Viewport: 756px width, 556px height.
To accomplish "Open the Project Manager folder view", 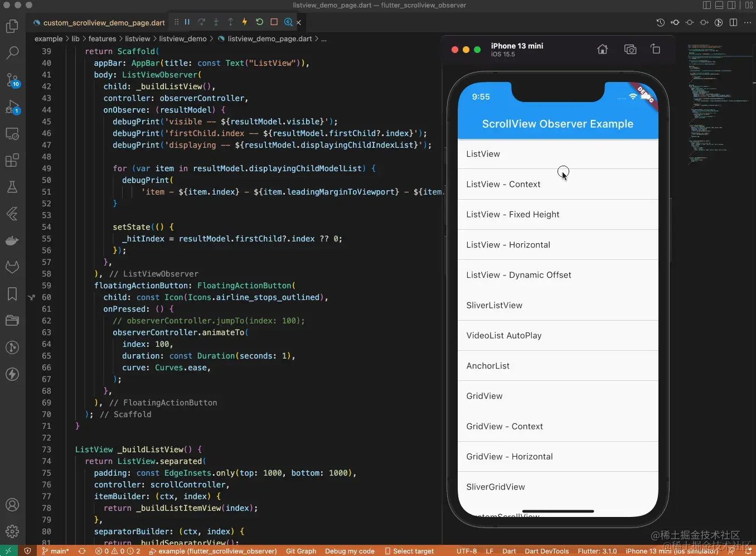I will coord(12,321).
